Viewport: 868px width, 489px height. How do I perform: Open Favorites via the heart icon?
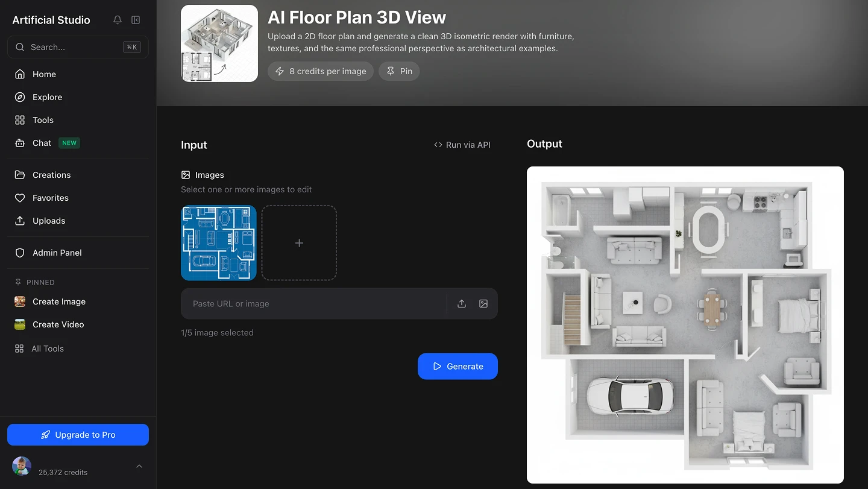[51, 198]
